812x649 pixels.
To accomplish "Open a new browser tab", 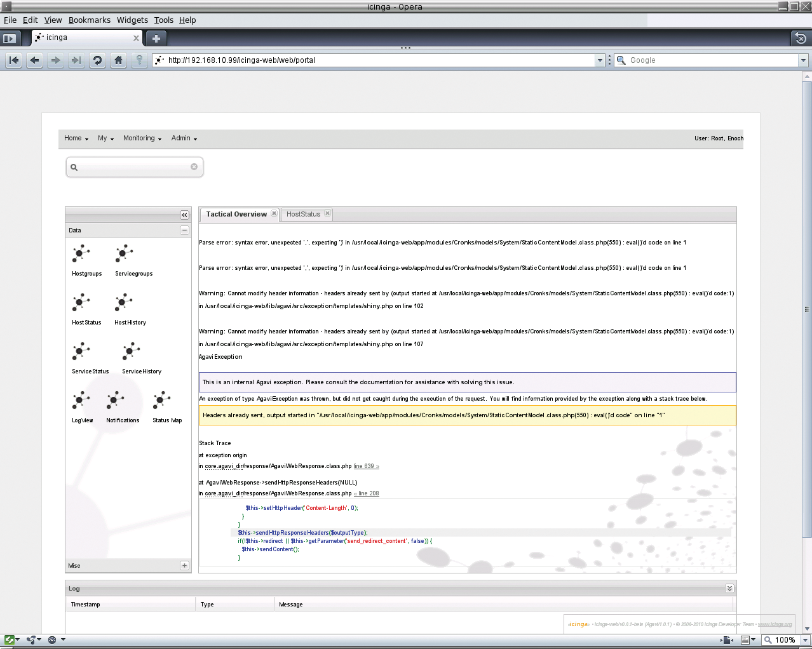I will coord(156,38).
